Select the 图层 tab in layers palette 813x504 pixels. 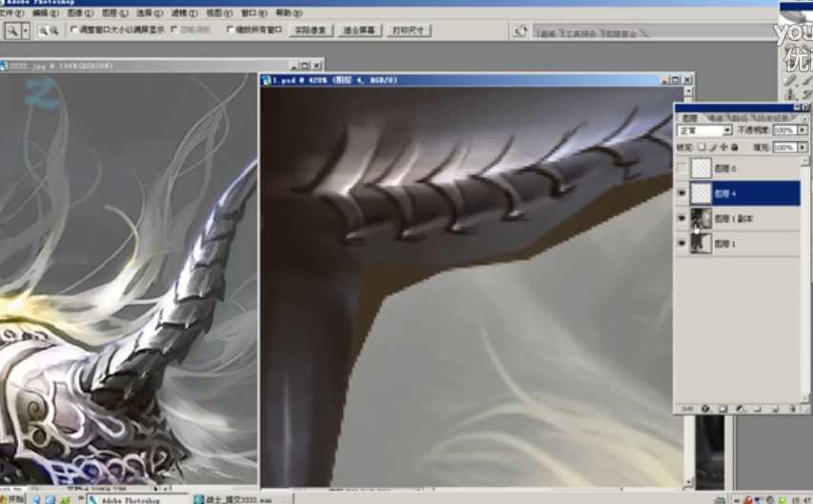tap(690, 118)
